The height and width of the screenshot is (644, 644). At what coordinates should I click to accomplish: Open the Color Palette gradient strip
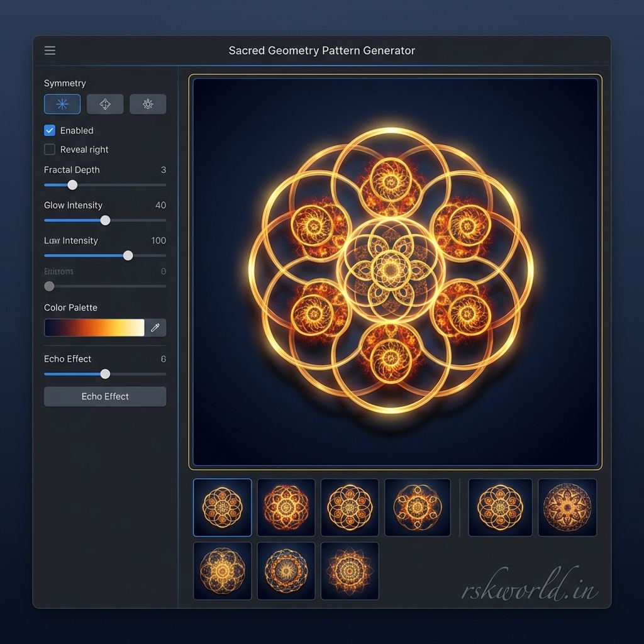94,327
